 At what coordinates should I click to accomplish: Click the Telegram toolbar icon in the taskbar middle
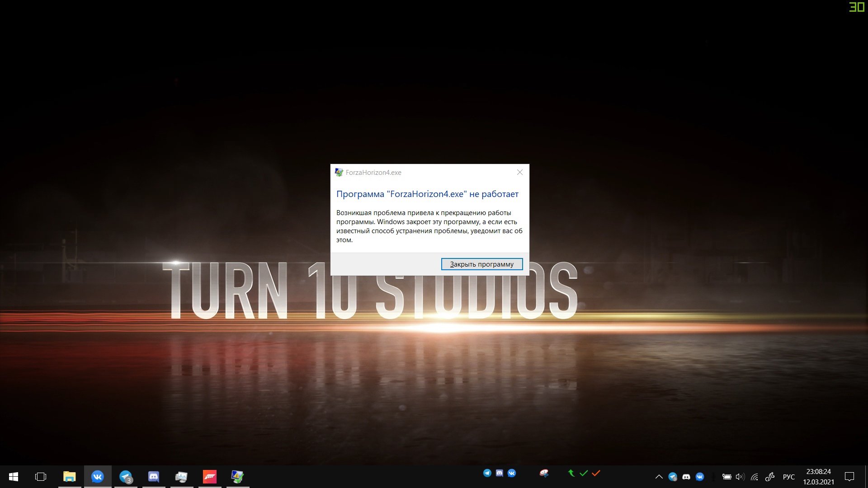pos(487,473)
